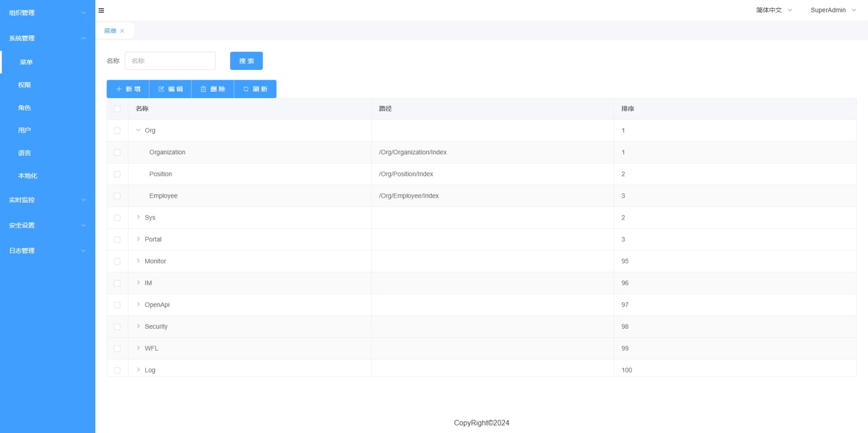
Task: Expand the Log tree node
Action: (x=138, y=369)
